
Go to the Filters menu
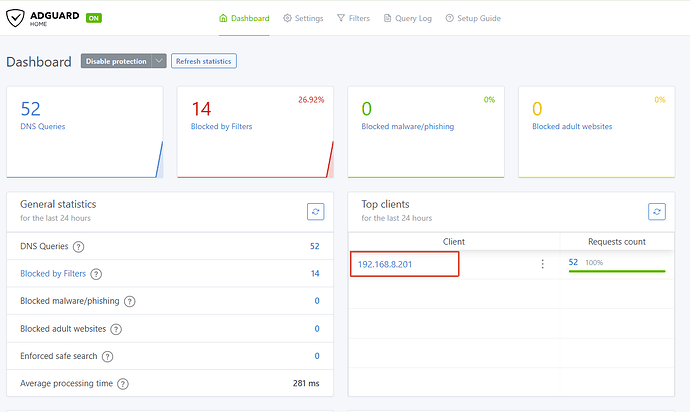[353, 18]
